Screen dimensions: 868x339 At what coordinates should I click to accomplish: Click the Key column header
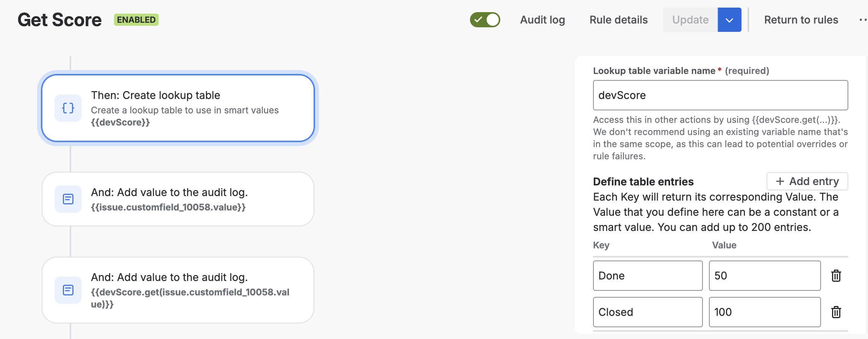tap(601, 245)
